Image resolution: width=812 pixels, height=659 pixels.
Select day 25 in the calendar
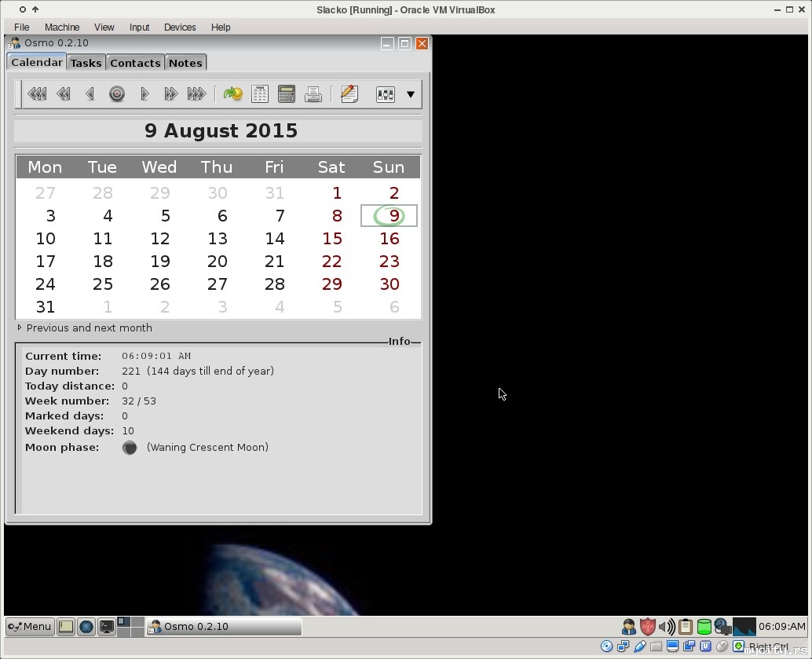point(103,284)
